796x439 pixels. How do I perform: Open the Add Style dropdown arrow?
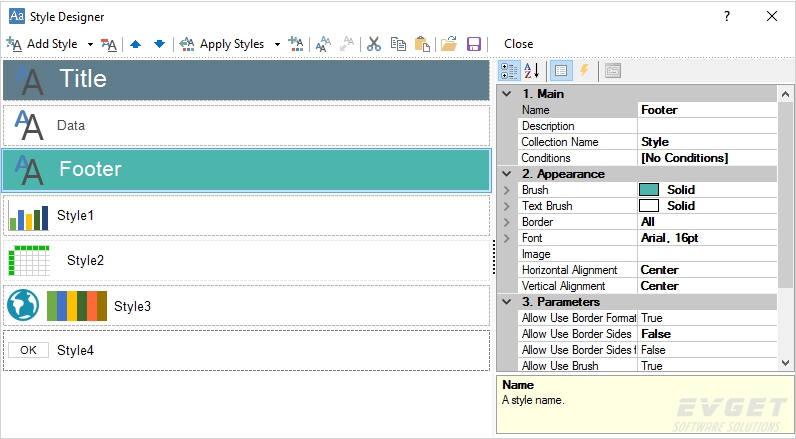(x=90, y=44)
